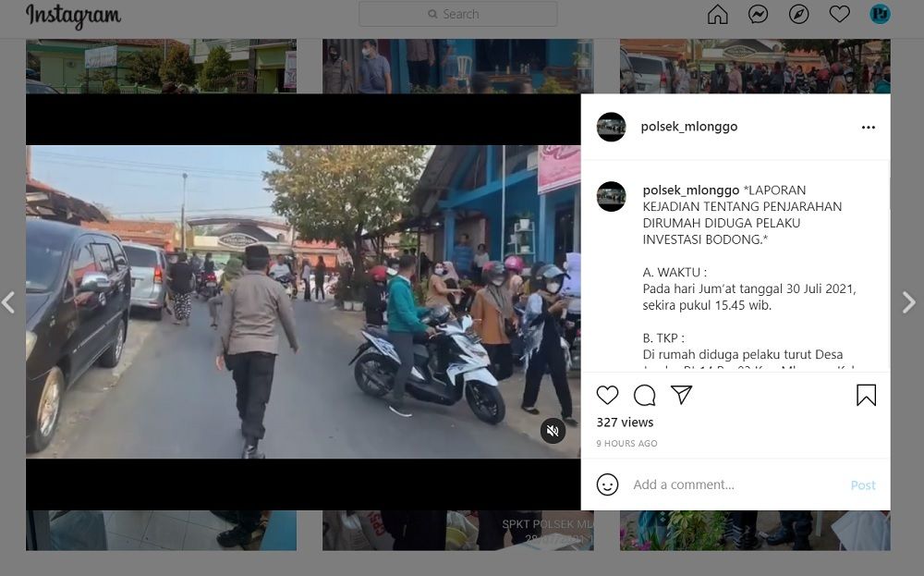The image size is (924, 576).
Task: Click the Instagram logo
Action: coord(74,16)
